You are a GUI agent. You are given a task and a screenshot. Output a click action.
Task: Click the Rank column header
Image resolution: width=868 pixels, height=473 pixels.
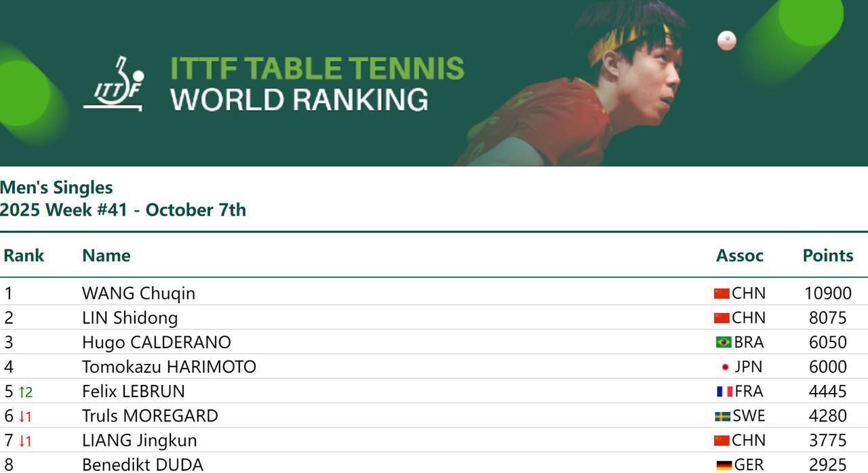[x=24, y=255]
